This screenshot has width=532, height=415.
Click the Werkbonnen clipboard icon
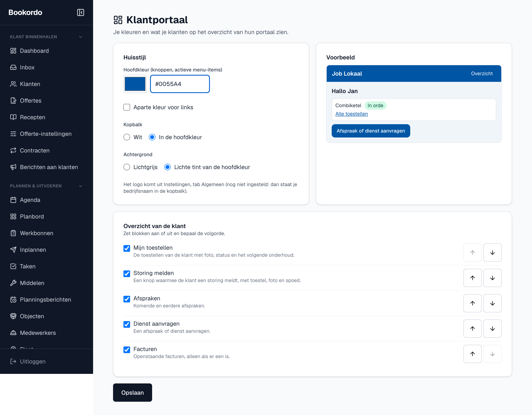(x=13, y=233)
